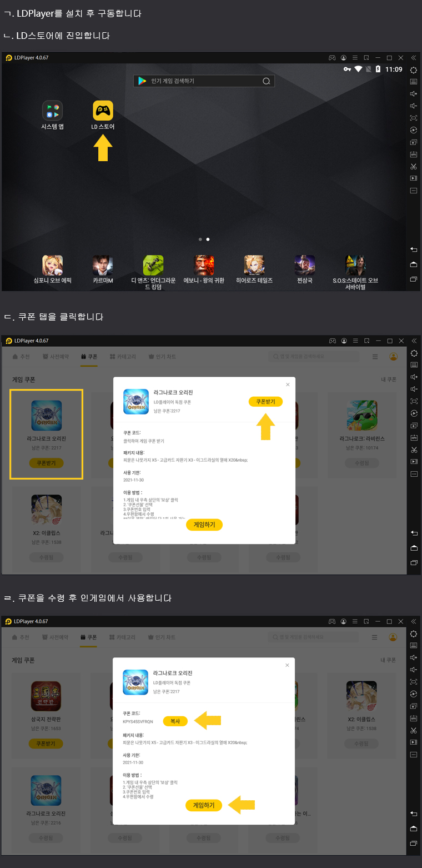This screenshot has width=422, height=868.
Task: Open settings gear in step ㄹ window sidebar
Action: 414,633
